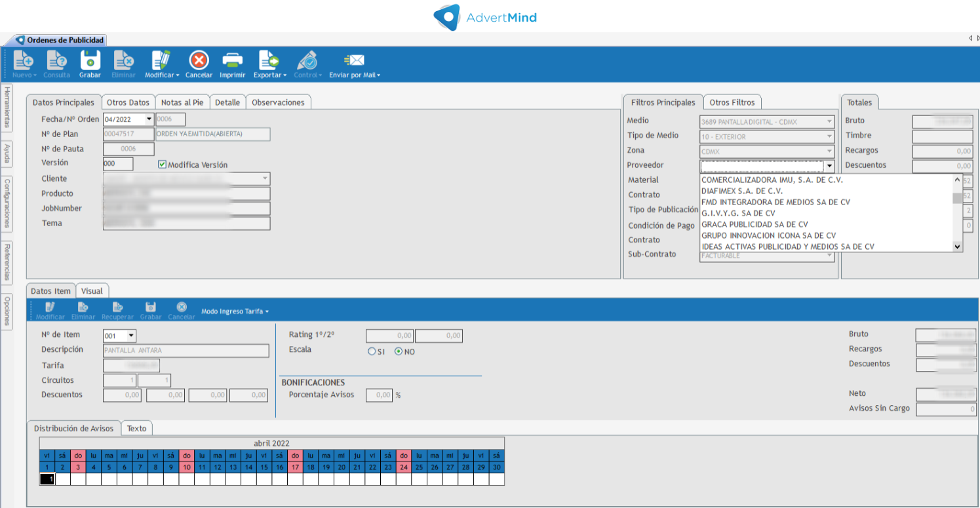Image resolution: width=980 pixels, height=508 pixels.
Task: Click the Recuperar icon in item toolbar
Action: pyautogui.click(x=117, y=307)
